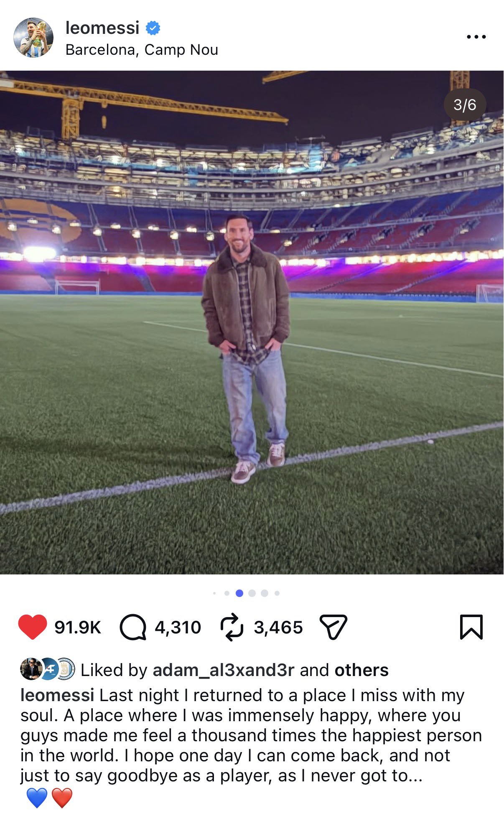The image size is (504, 814).
Task: Open leomessi username in header
Action: 102,28
